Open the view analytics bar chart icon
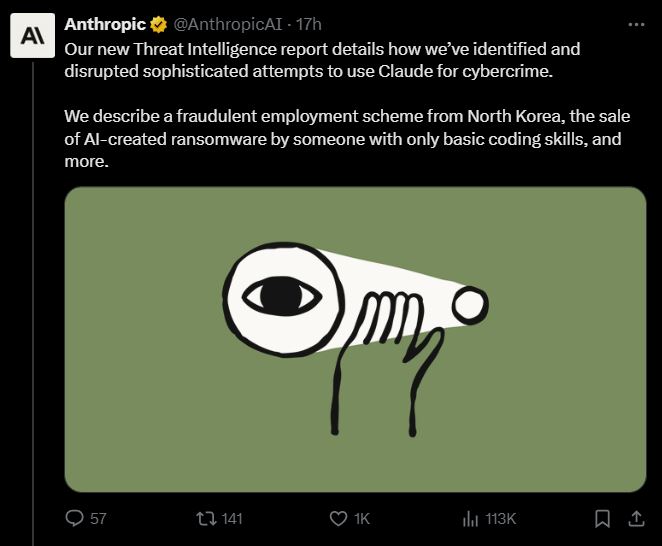This screenshot has width=662, height=546. [x=470, y=518]
